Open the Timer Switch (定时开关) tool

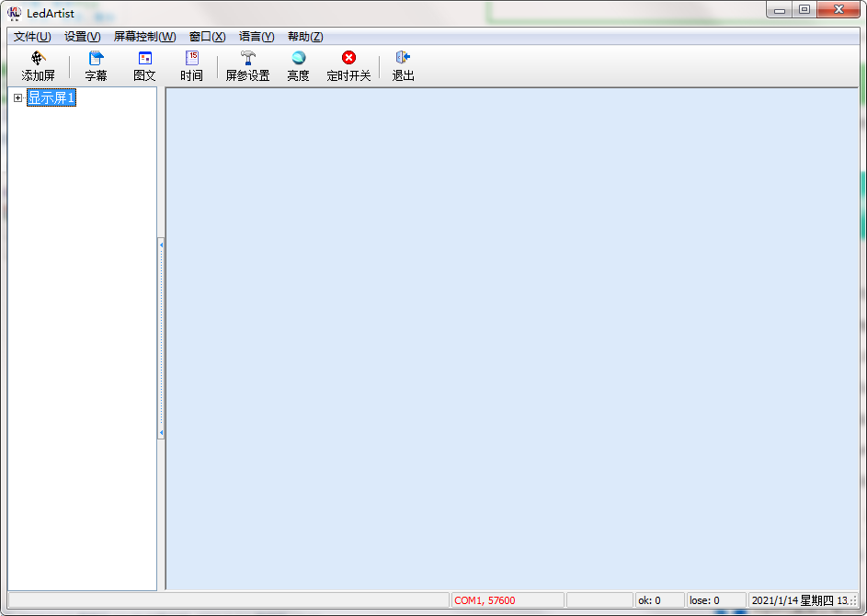348,59
